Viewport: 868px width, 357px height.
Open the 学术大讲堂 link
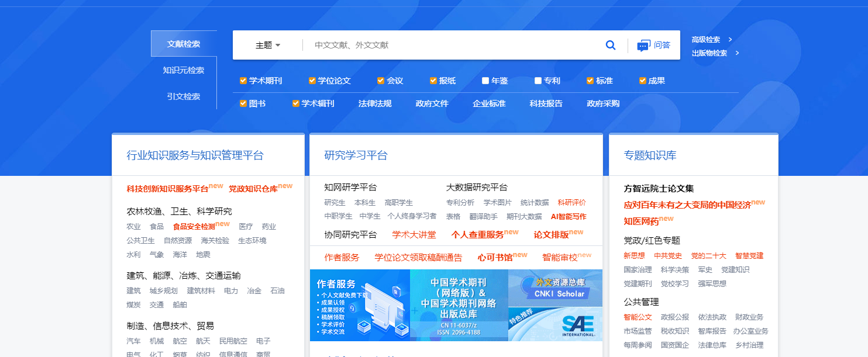point(414,235)
